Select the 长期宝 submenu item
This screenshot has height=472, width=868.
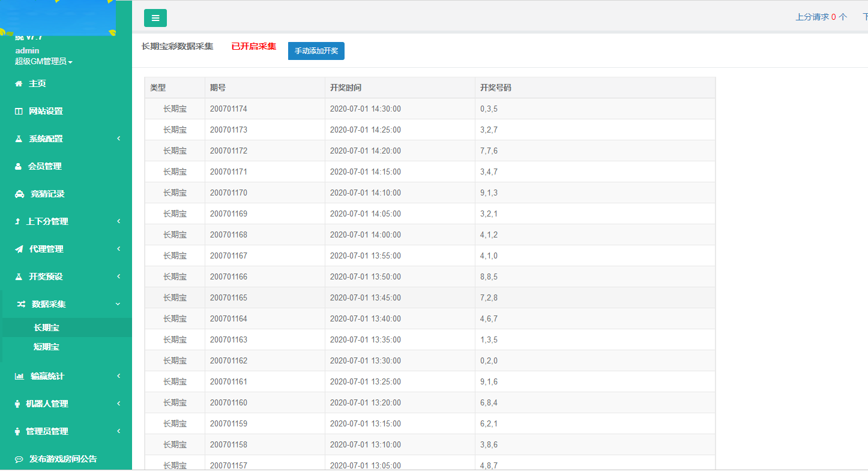click(46, 328)
